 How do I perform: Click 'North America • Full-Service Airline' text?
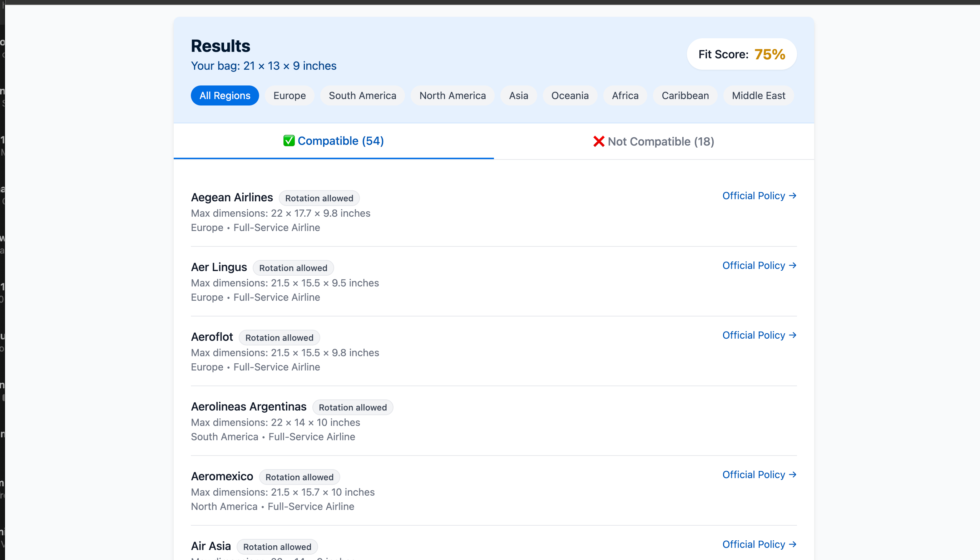(272, 506)
